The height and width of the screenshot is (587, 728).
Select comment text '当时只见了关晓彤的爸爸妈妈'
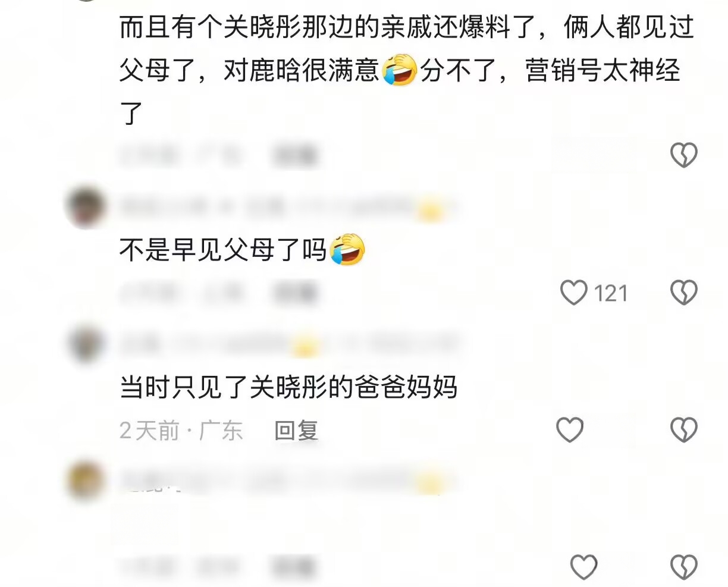[x=288, y=387]
